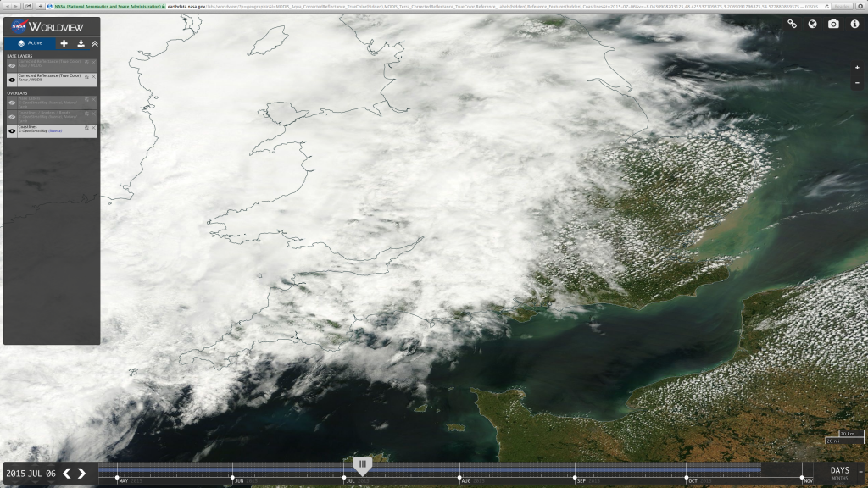Remove the Aqua / MODIS base layer

[93, 63]
